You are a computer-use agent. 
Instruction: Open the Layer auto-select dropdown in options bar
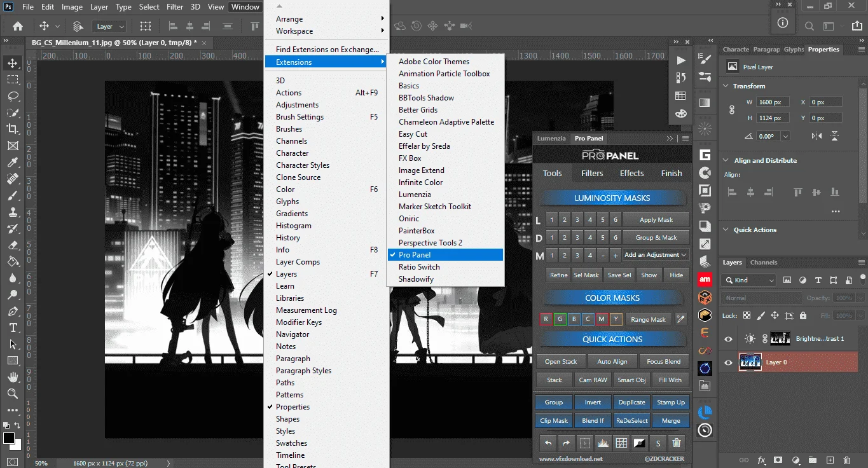point(110,26)
